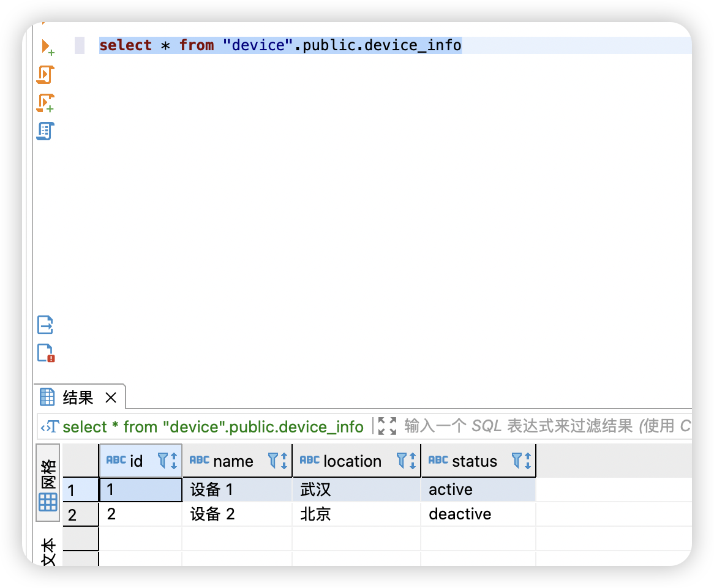Execute script in a new tab
Screen dimensions: 714x588
coord(45,102)
